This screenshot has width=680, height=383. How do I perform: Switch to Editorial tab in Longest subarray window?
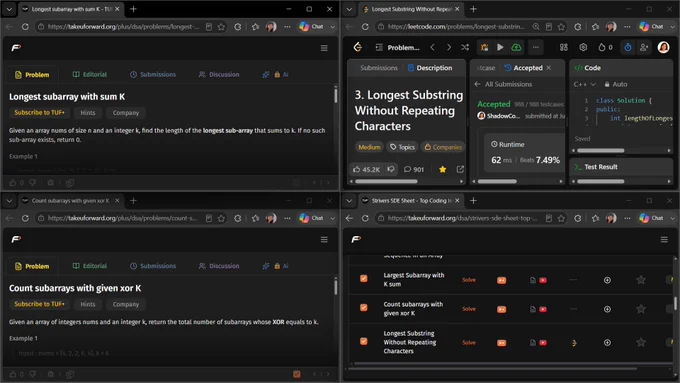click(x=90, y=75)
